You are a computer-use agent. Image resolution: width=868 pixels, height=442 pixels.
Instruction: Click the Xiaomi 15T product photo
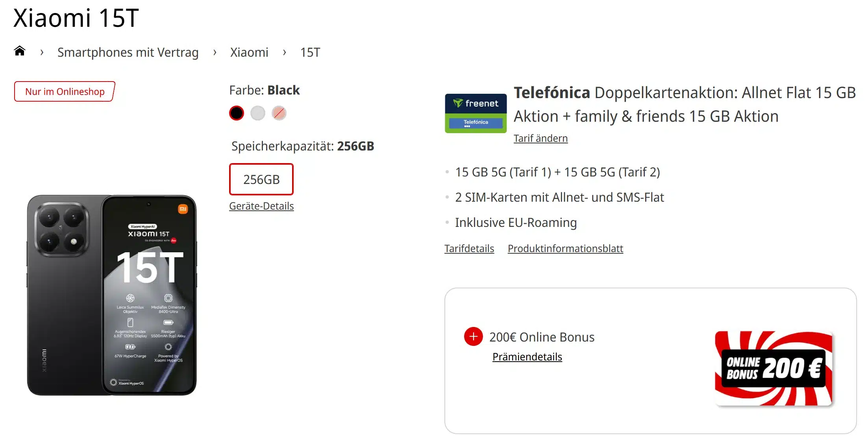click(x=112, y=293)
